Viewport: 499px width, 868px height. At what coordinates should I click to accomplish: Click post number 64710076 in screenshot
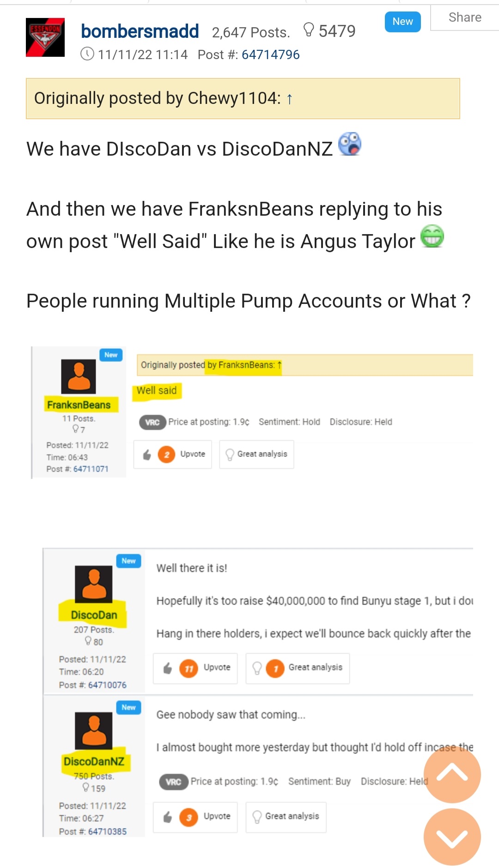coord(107,685)
